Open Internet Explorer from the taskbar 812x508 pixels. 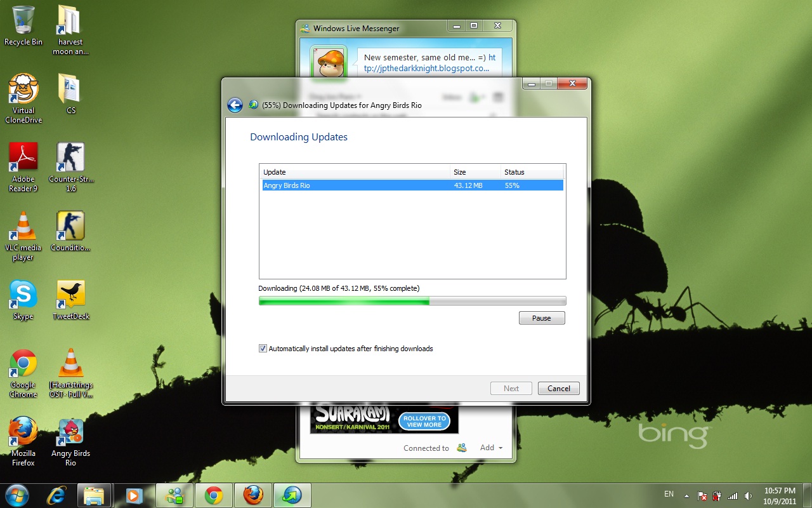click(55, 495)
